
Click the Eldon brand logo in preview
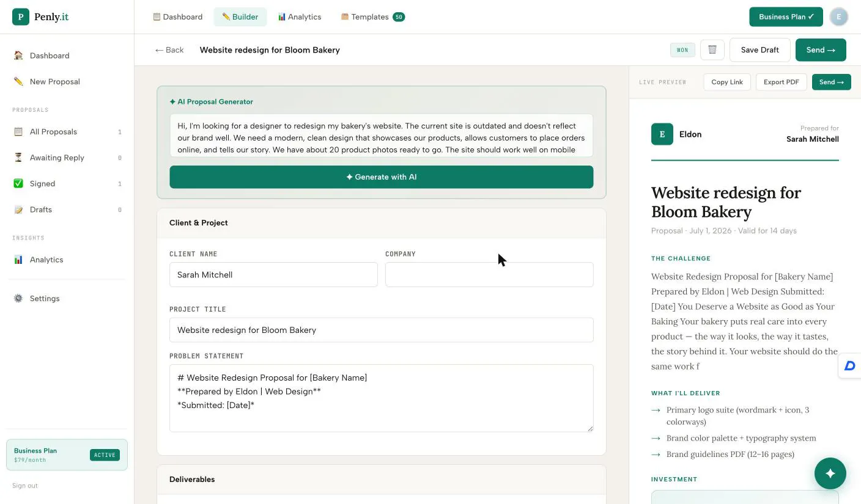click(x=662, y=134)
